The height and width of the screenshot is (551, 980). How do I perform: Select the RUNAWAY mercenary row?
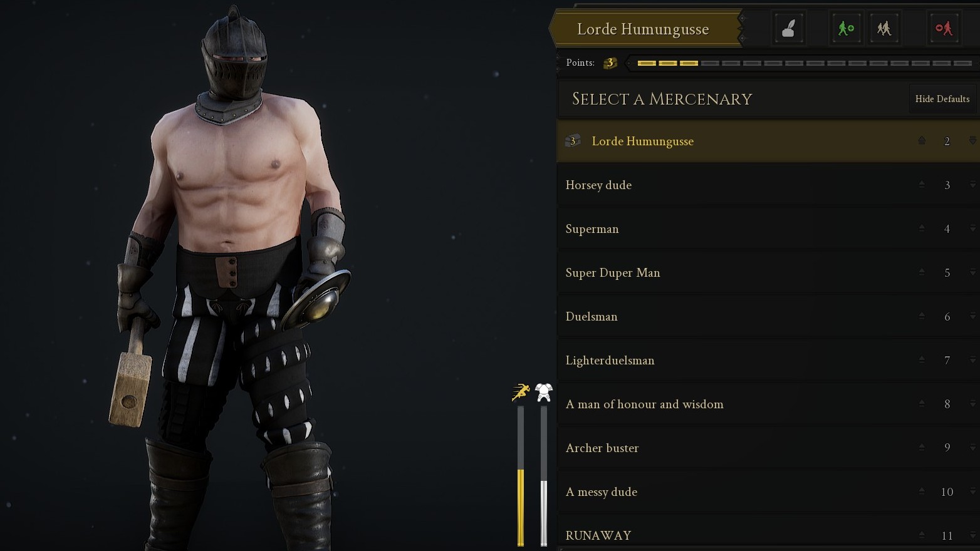(x=768, y=533)
